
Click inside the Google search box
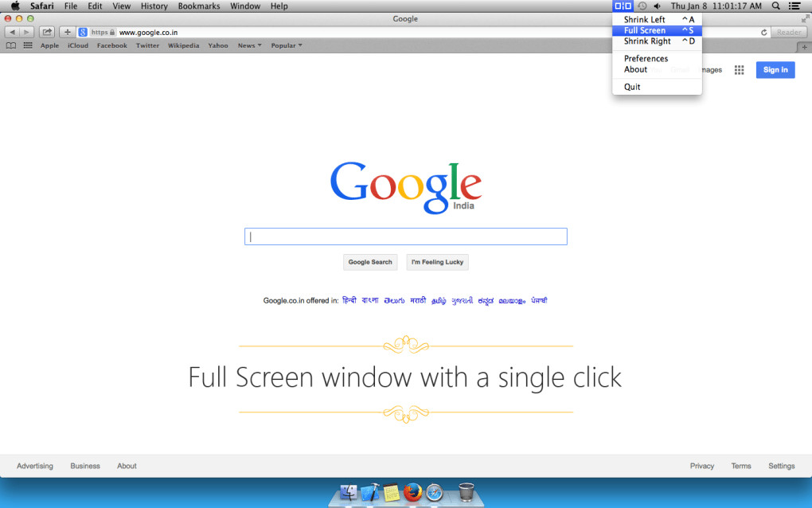click(406, 236)
